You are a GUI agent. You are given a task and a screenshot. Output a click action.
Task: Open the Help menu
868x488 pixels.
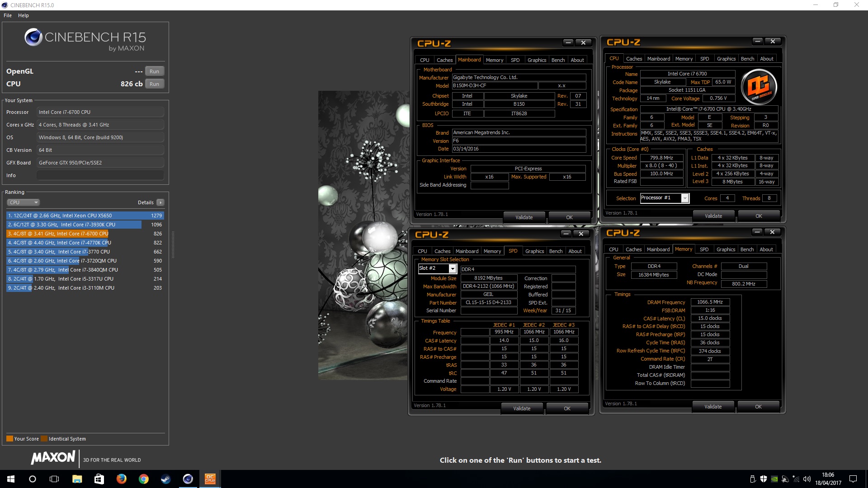24,15
